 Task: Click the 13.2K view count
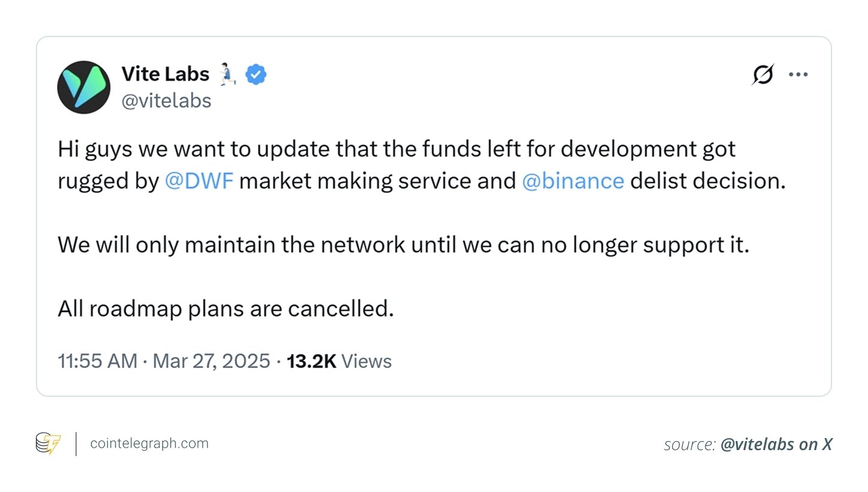[311, 362]
